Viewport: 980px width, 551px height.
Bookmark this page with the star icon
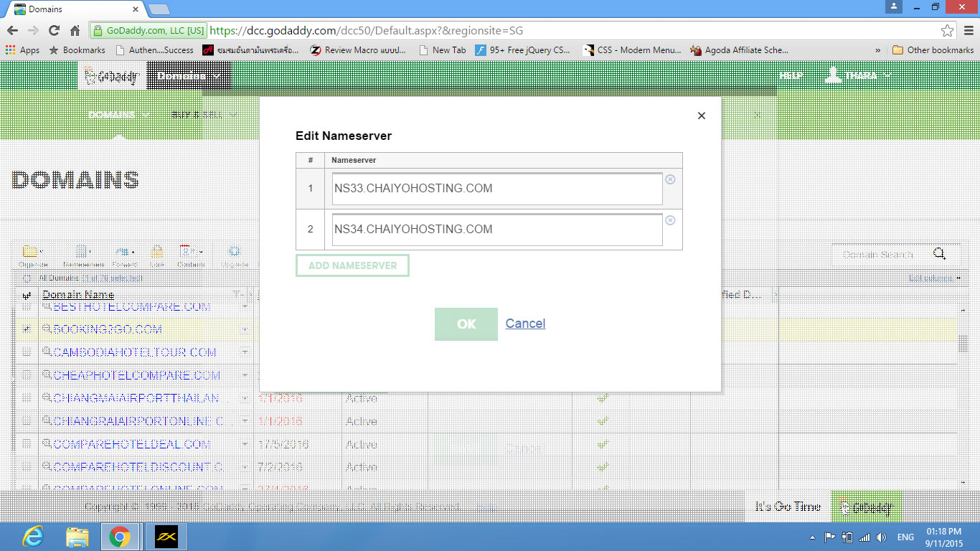click(948, 30)
